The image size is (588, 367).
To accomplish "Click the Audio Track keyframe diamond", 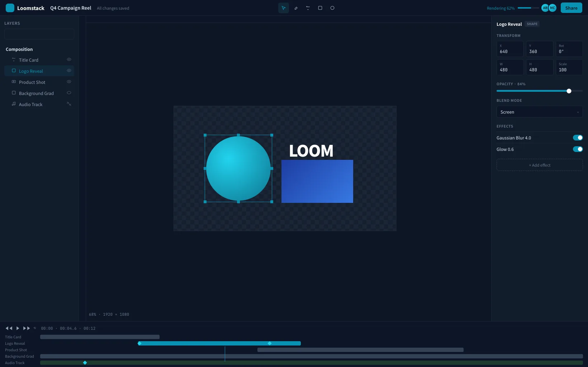I will click(x=85, y=363).
